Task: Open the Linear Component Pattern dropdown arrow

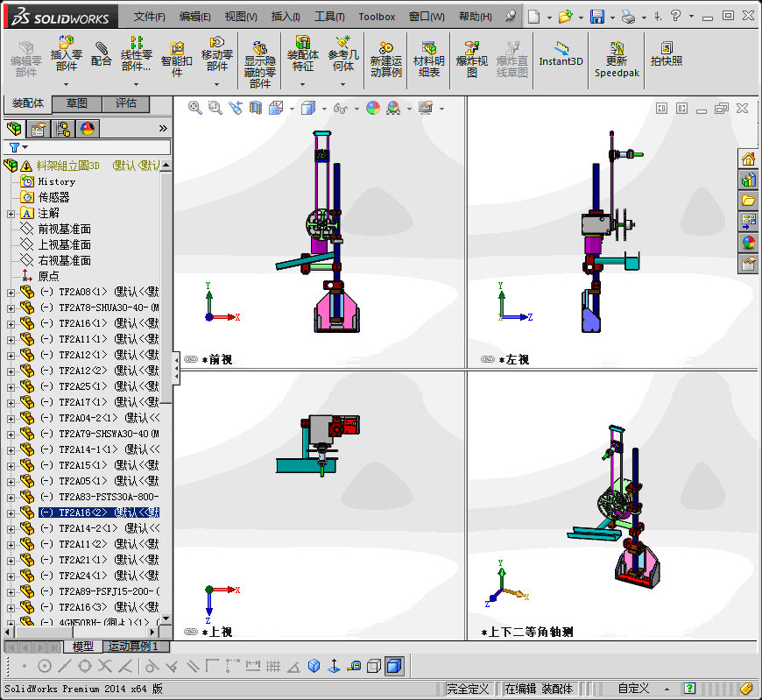Action: click(x=138, y=84)
